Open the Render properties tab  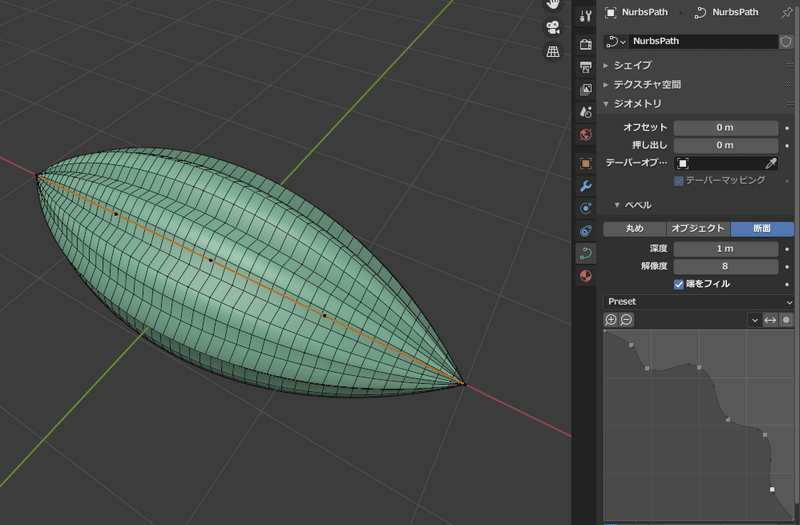[x=586, y=44]
